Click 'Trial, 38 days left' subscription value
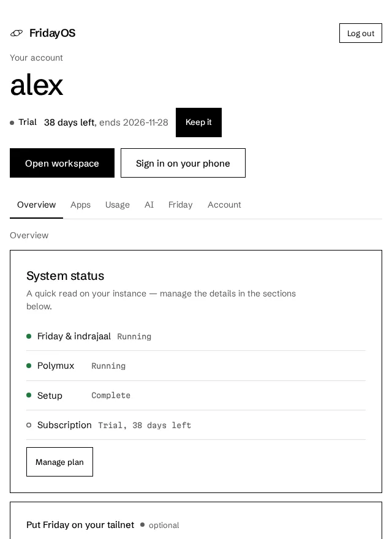This screenshot has width=392, height=539. coord(145,426)
